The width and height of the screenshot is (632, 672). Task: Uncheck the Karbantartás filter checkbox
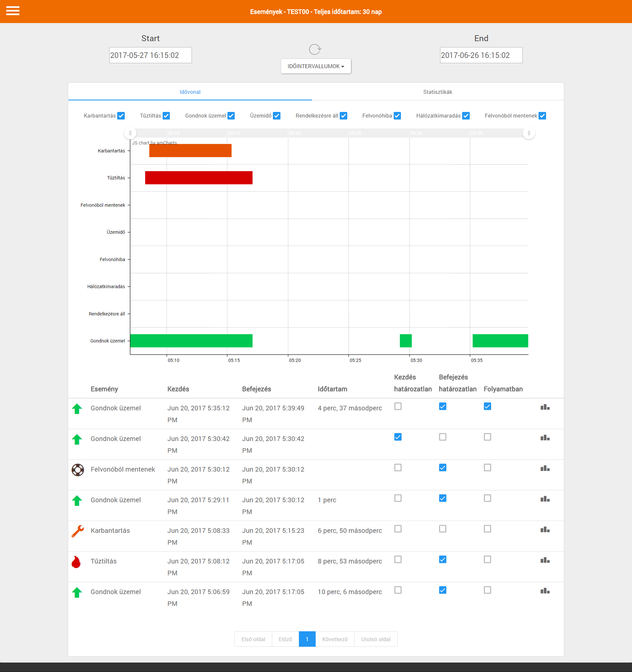pos(121,116)
